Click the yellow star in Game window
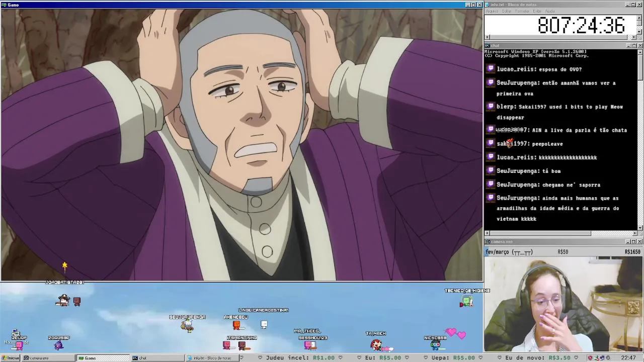Screen dimensions: 644x362 coord(64,265)
